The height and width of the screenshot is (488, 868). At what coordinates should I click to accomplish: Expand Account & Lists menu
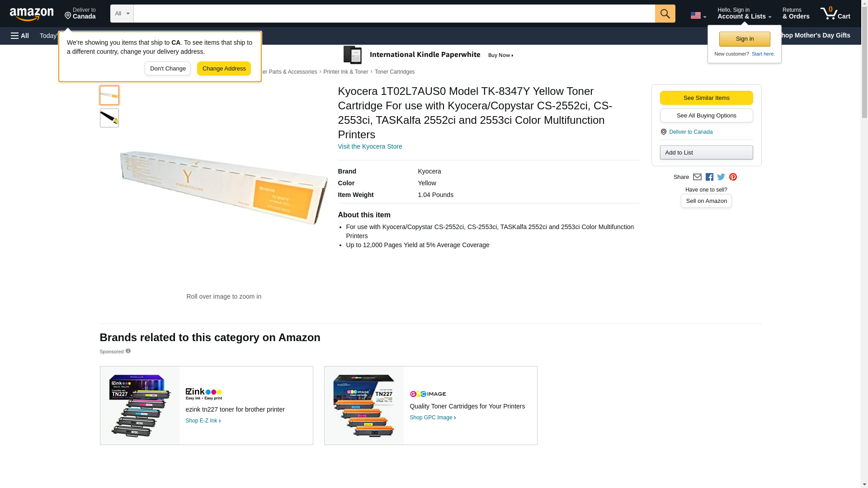point(744,14)
